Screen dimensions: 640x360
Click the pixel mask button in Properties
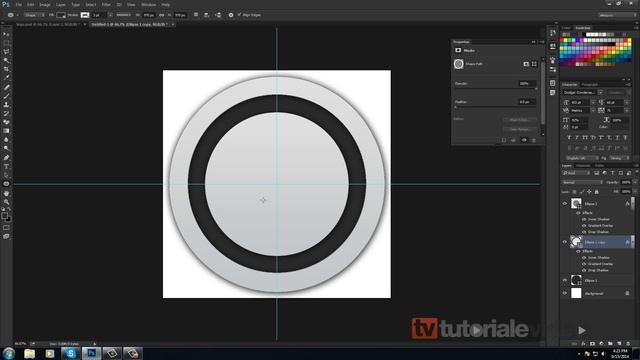(x=526, y=64)
